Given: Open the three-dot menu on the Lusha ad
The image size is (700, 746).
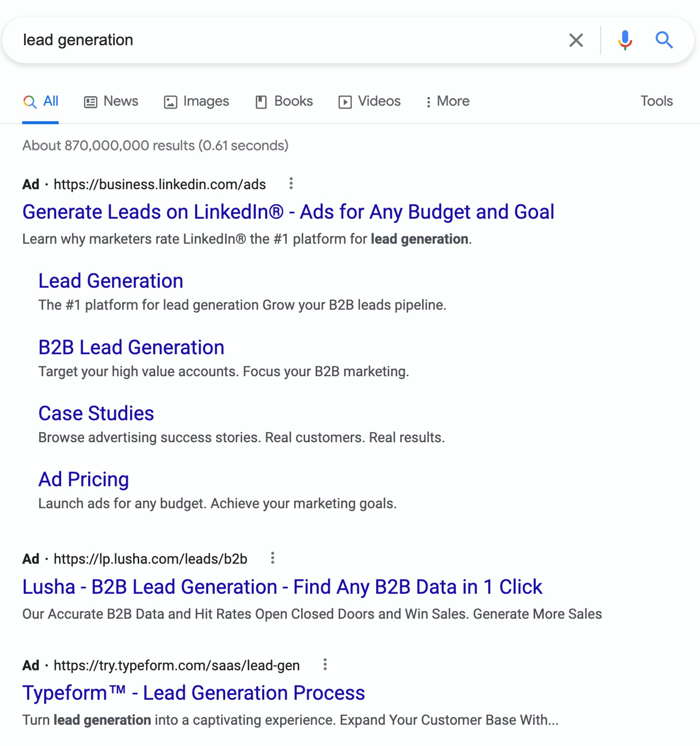Looking at the screenshot, I should click(272, 559).
